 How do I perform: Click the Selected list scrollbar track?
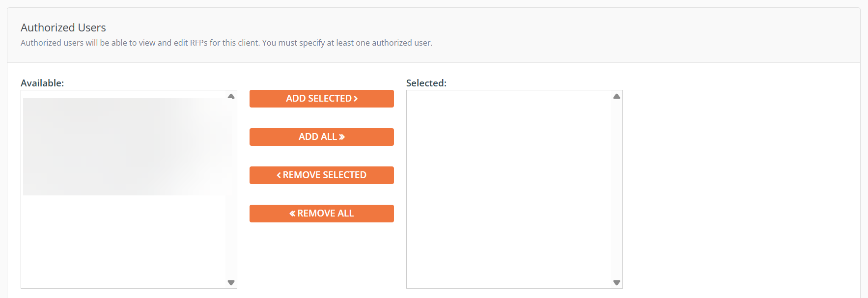616,189
